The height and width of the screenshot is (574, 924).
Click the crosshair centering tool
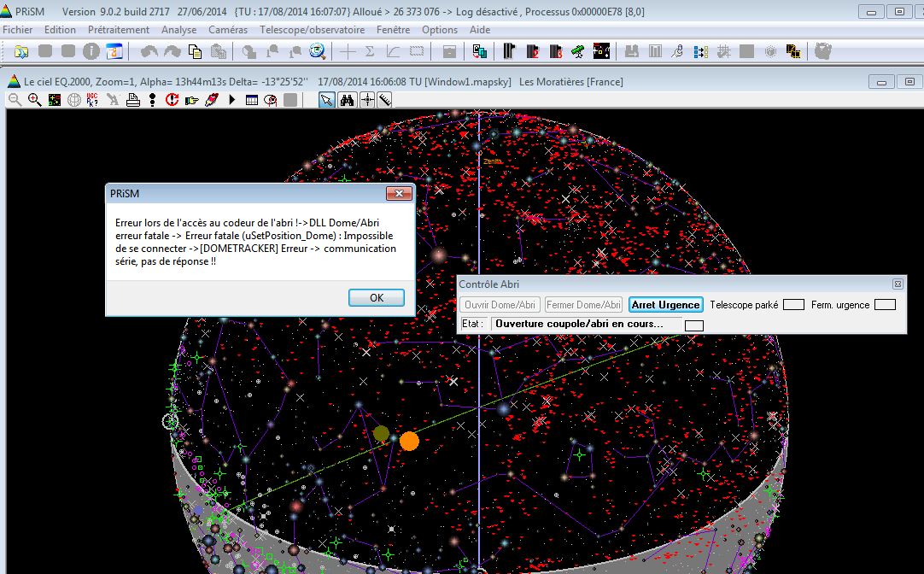tap(367, 100)
